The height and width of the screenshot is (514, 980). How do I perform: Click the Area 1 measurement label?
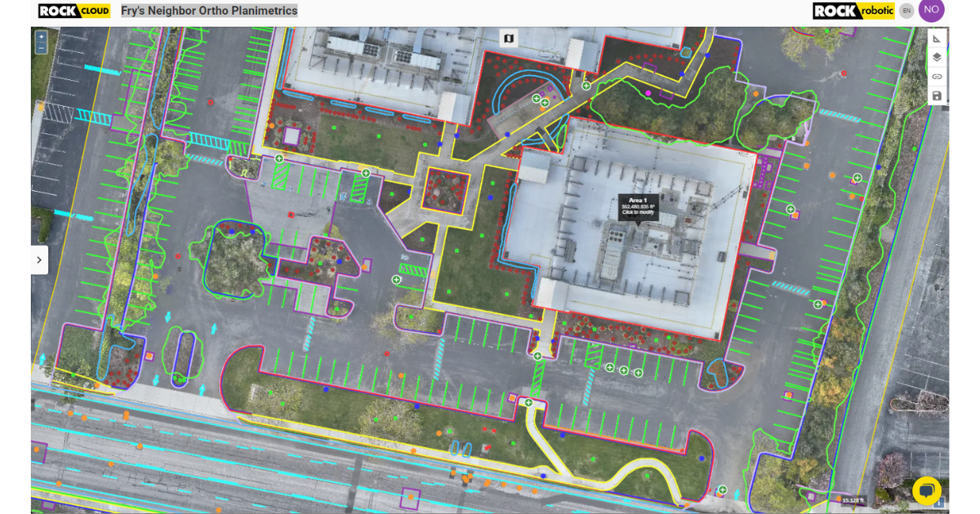(638, 206)
